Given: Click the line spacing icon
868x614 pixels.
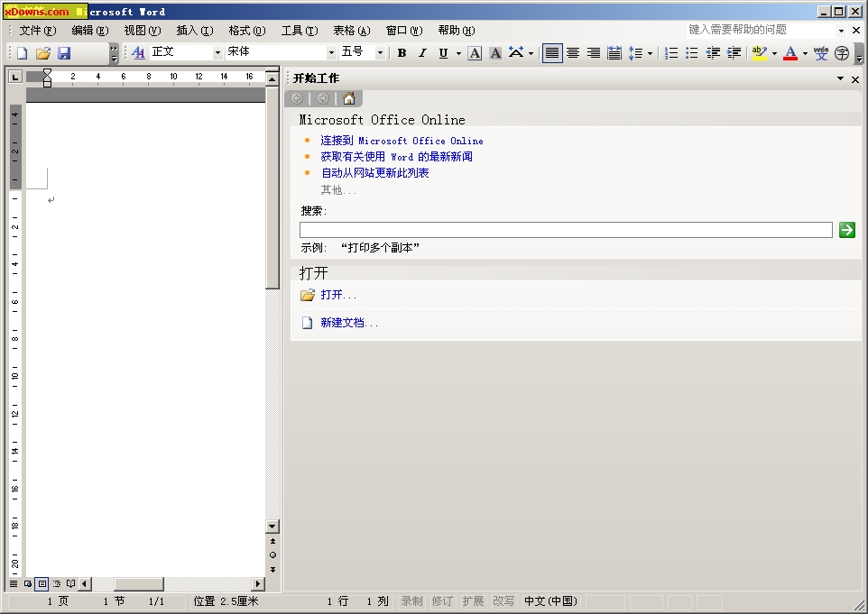Looking at the screenshot, I should 635,53.
